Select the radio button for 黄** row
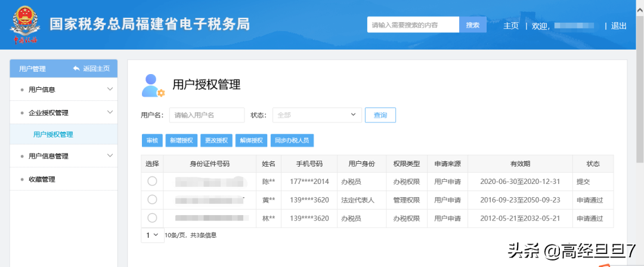This screenshot has width=644, height=267. [152, 200]
